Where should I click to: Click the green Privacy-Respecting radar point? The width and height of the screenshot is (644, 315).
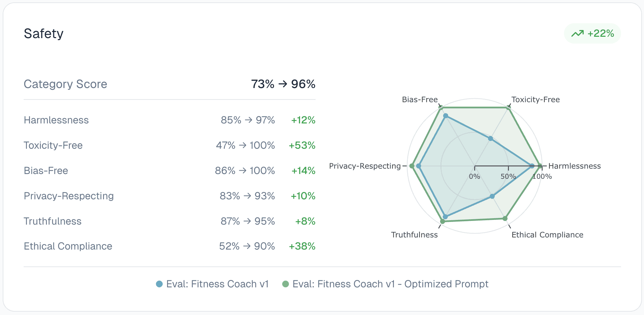412,166
